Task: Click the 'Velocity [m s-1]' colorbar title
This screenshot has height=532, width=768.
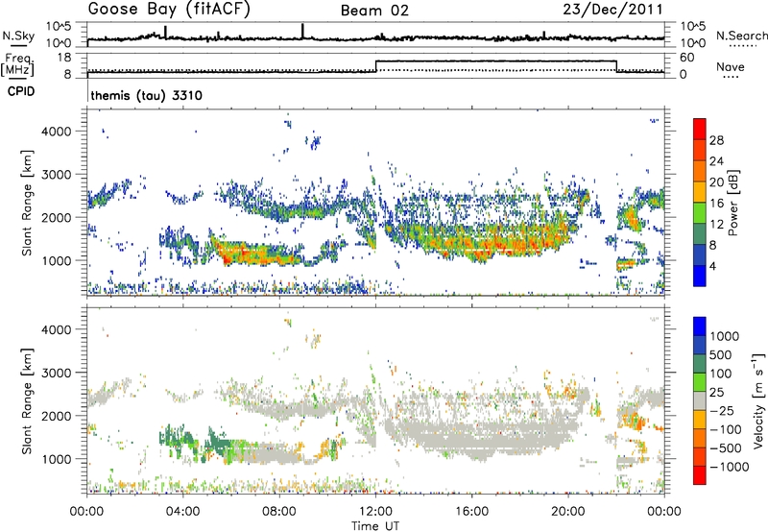Action: 758,400
